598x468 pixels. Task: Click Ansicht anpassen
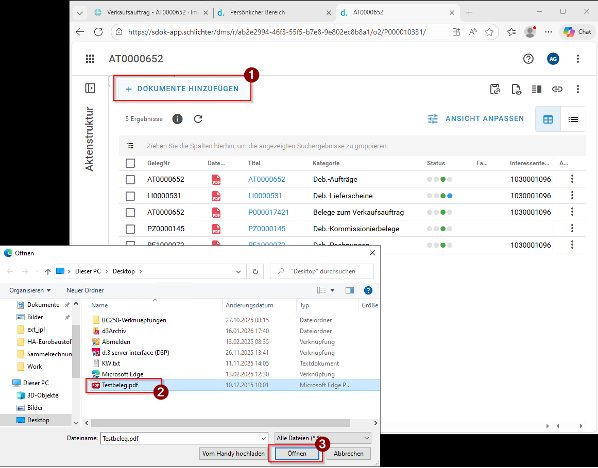coord(476,119)
